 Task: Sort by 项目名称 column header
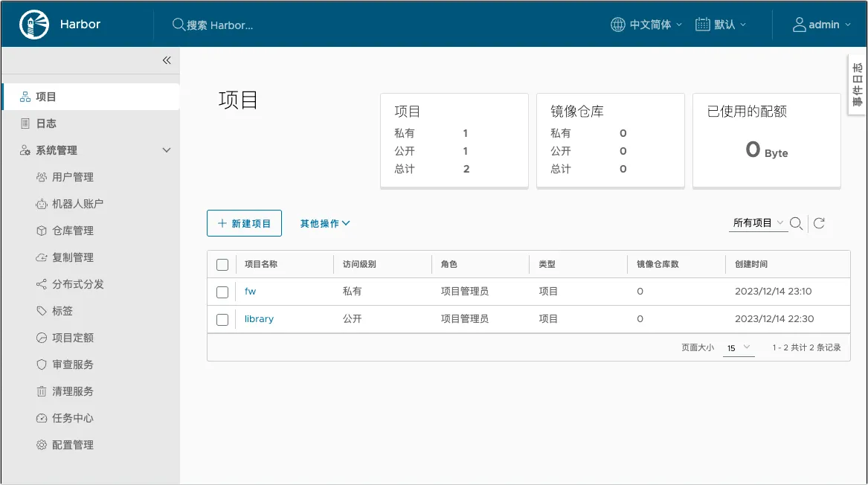point(261,264)
